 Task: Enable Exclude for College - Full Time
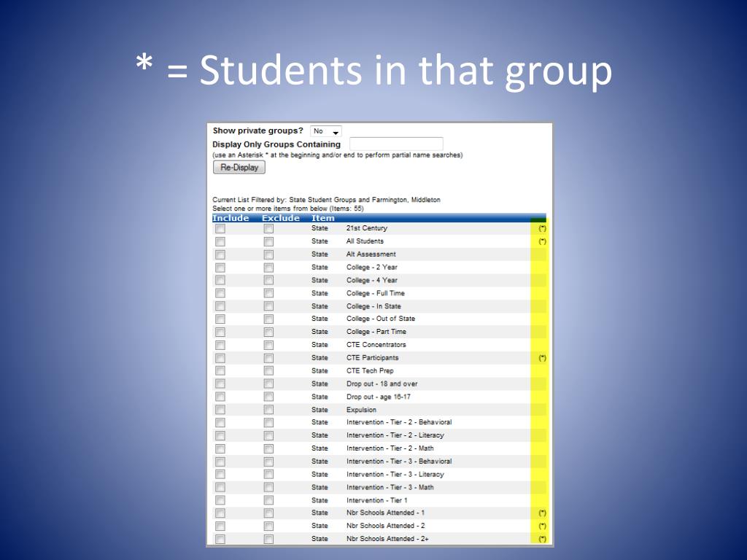tap(268, 293)
